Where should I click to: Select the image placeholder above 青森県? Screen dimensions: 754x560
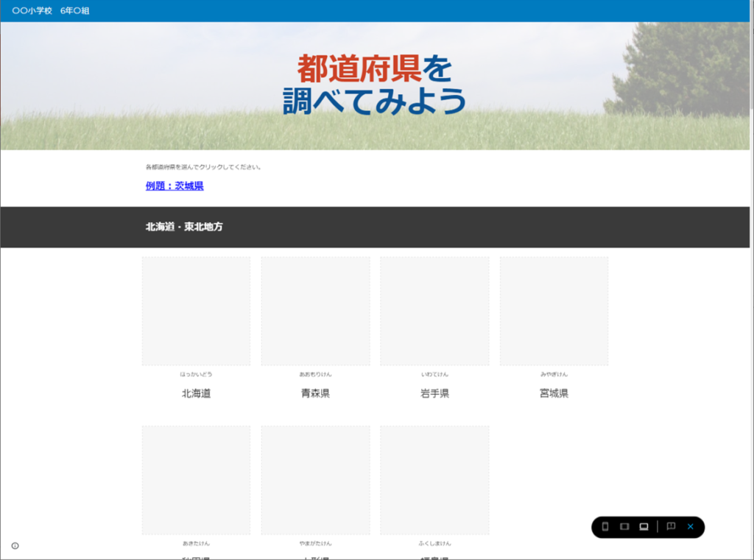(315, 311)
